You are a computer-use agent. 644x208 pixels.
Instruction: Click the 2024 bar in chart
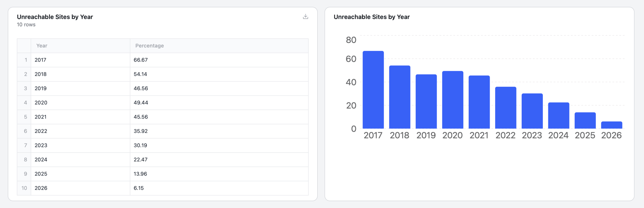click(x=558, y=116)
